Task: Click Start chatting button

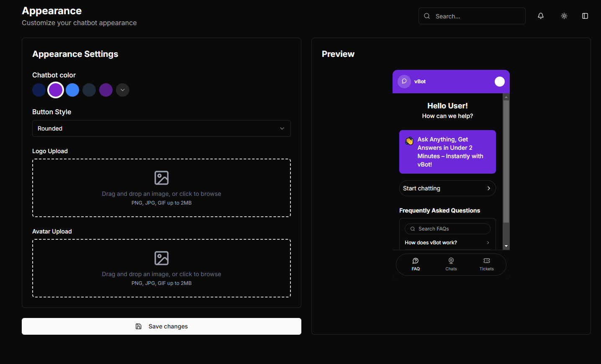Action: [x=447, y=188]
